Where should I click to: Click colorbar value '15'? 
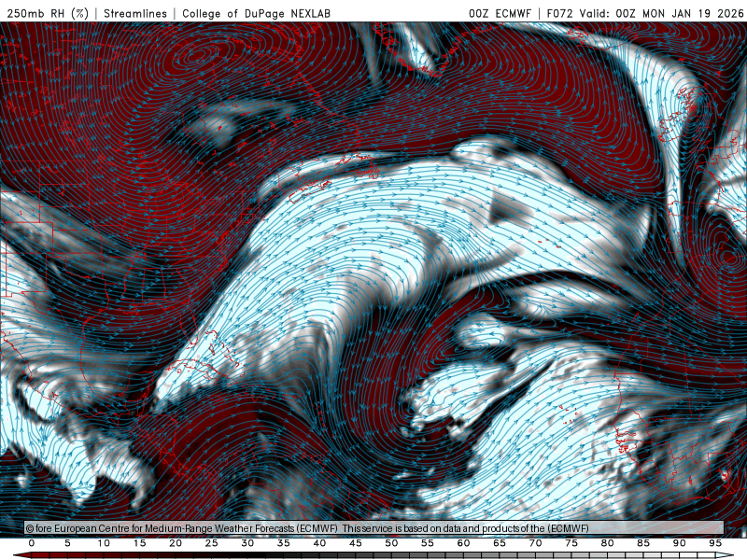(x=139, y=543)
